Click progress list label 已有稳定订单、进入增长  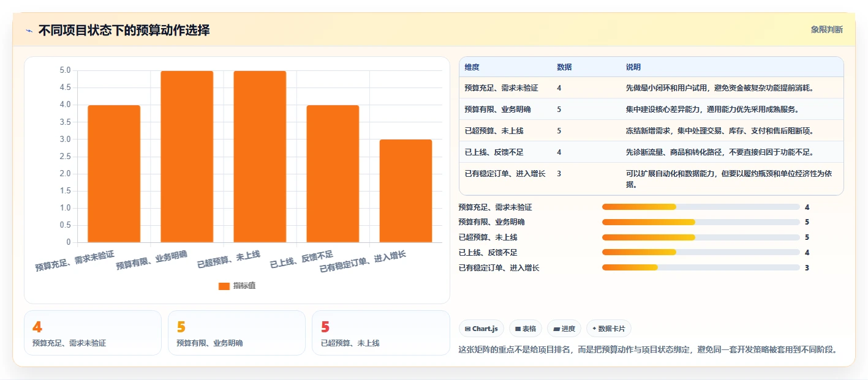point(499,268)
